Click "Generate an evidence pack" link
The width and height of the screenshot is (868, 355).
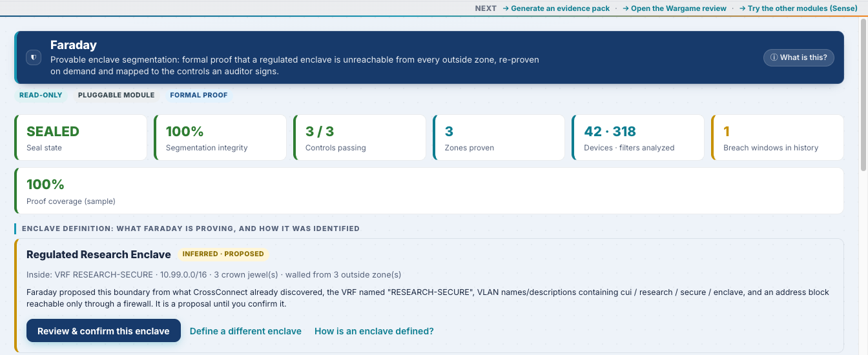[556, 8]
